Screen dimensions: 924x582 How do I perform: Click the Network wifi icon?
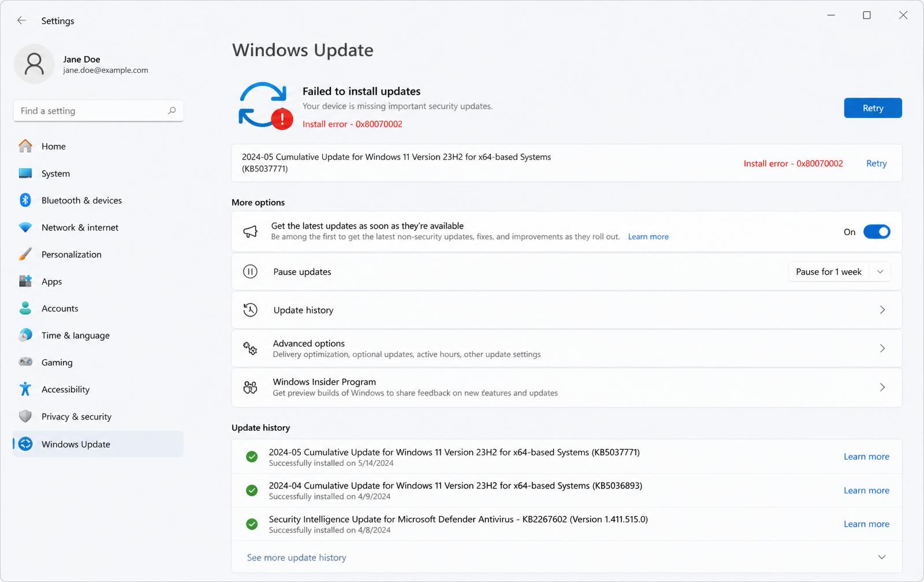tap(25, 227)
